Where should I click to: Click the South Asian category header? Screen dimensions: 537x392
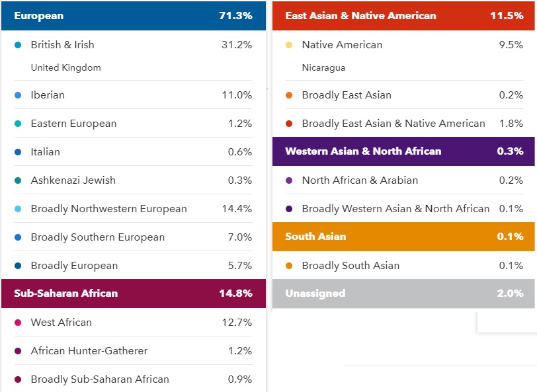(x=403, y=237)
